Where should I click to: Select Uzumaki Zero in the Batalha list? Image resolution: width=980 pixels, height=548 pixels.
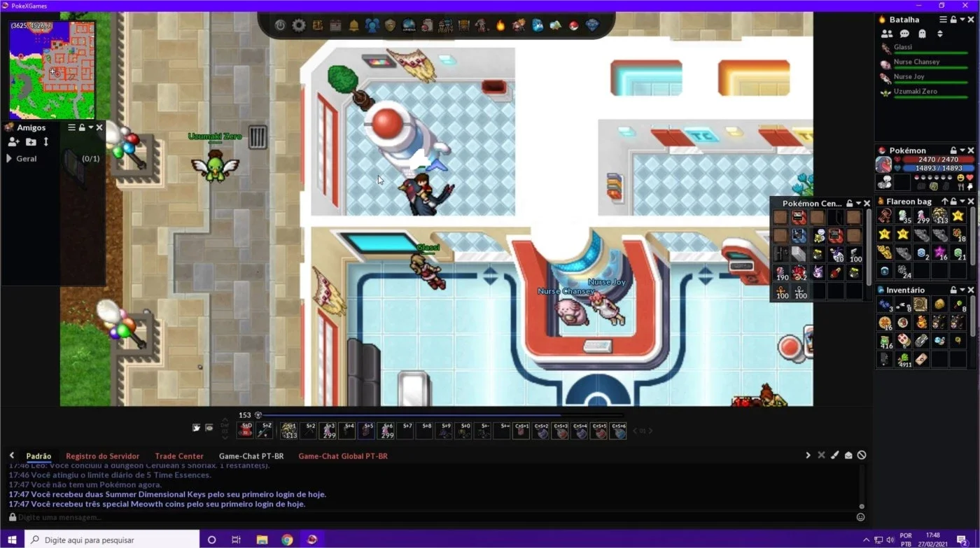[925, 92]
